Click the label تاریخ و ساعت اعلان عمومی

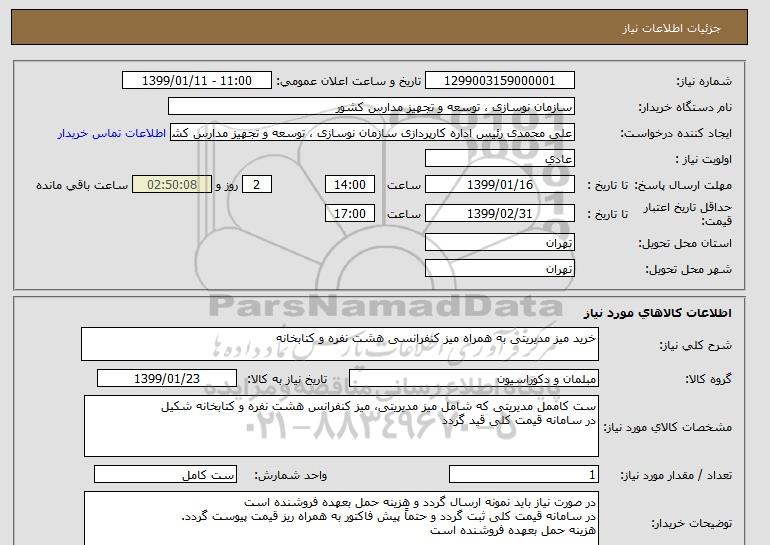coord(349,82)
